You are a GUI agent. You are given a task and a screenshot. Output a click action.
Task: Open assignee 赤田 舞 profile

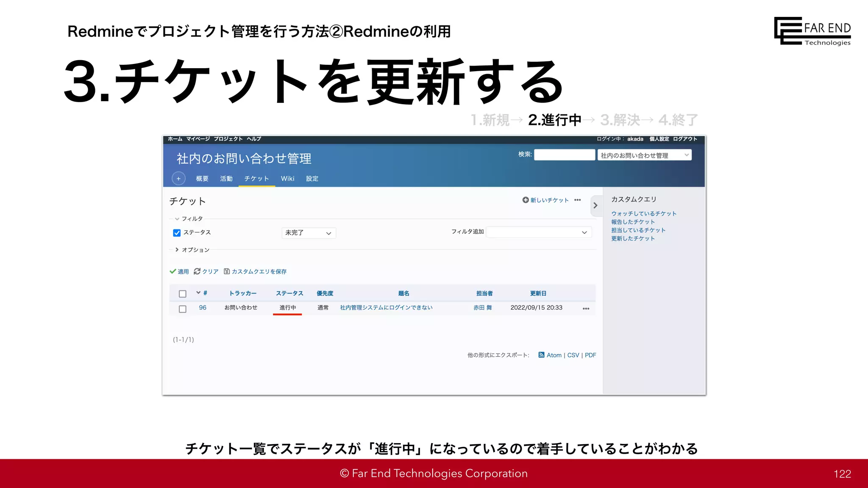483,308
